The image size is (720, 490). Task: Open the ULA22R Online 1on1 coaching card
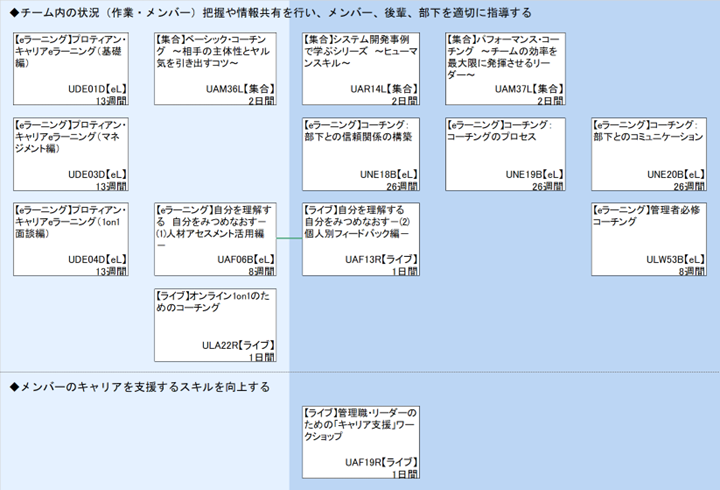tap(215, 325)
